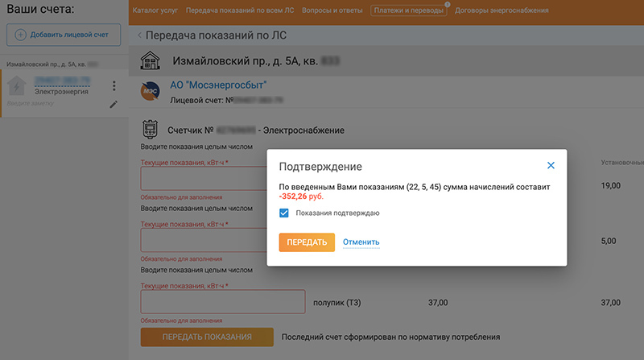Go back using the chevron arrow
The width and height of the screenshot is (644, 360).
tap(139, 35)
